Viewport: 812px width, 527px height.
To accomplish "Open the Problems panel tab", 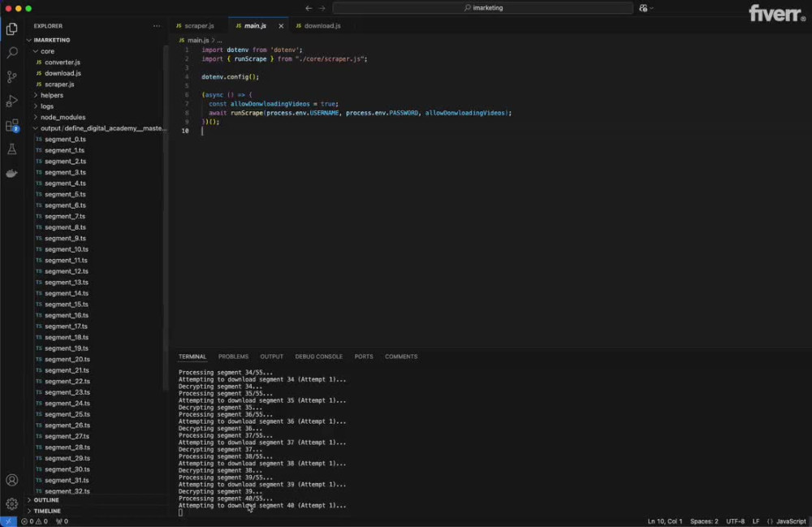I will pyautogui.click(x=233, y=356).
